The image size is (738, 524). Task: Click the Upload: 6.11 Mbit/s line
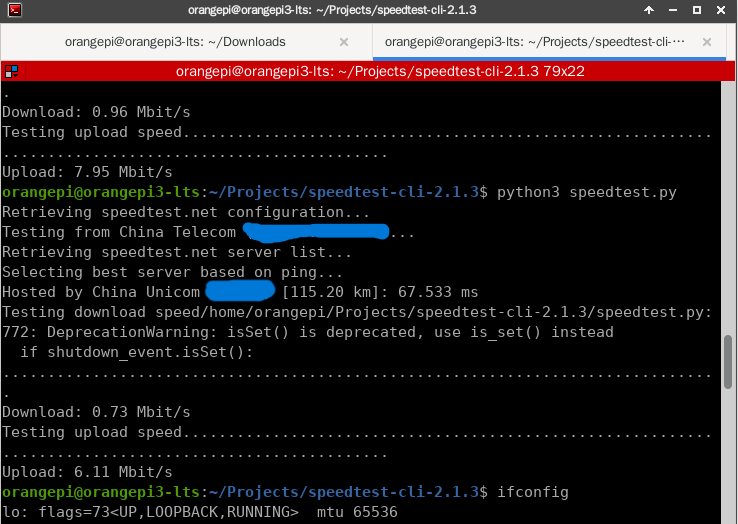coord(87,472)
